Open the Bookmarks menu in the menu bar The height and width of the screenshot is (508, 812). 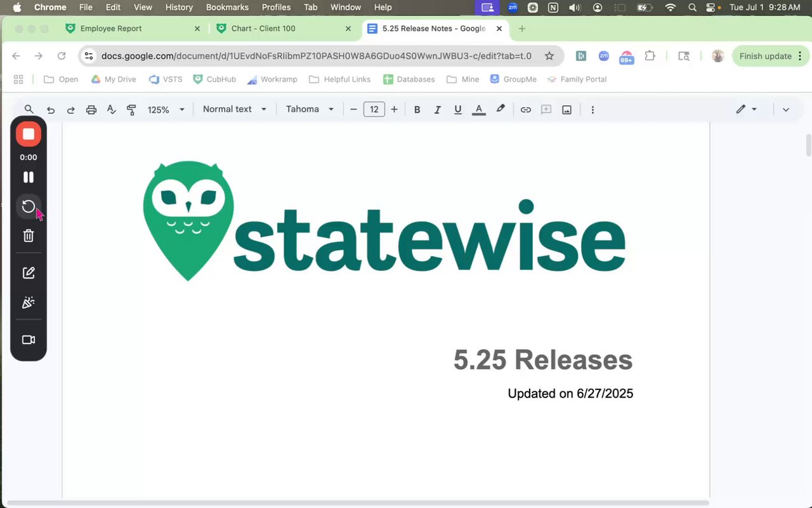(227, 8)
